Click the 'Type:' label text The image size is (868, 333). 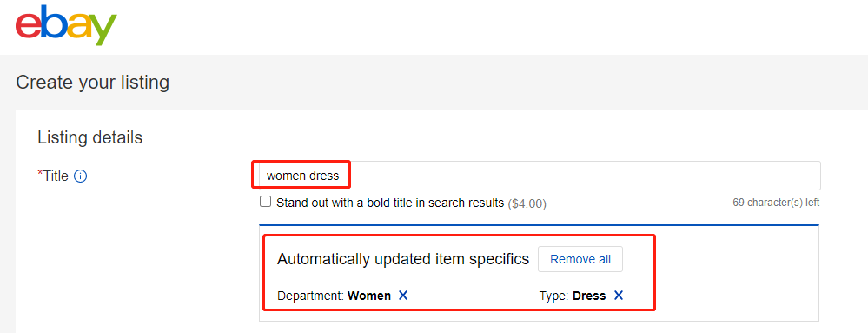[x=554, y=296]
